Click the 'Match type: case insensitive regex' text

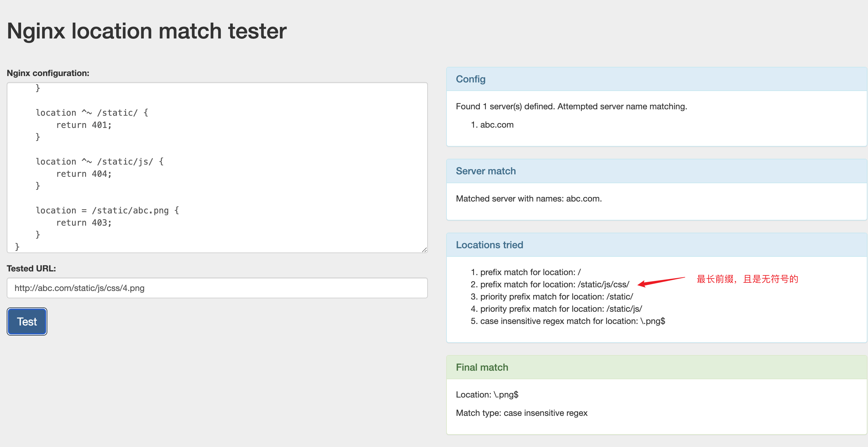521,413
